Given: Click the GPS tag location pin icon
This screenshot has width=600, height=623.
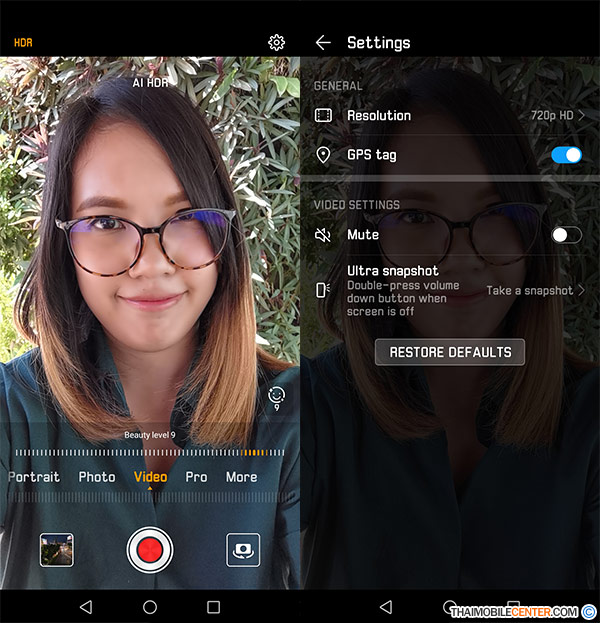Looking at the screenshot, I should coord(323,155).
